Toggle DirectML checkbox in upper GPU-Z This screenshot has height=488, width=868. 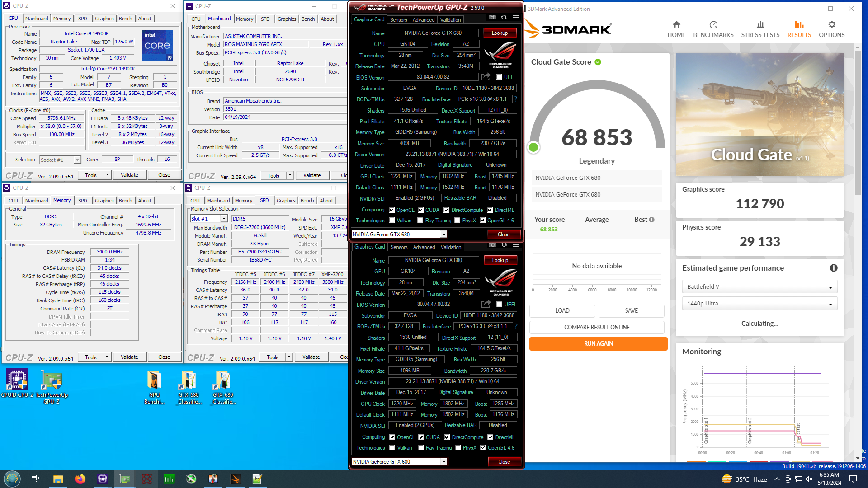tap(490, 210)
